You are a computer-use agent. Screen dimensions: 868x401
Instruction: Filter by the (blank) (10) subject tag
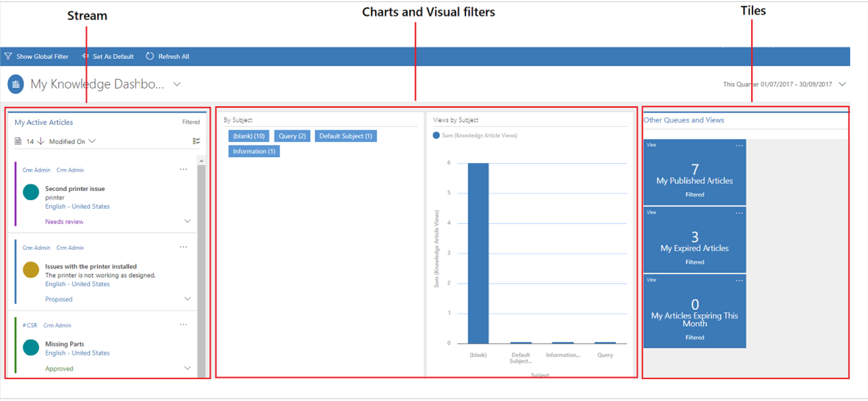coord(248,136)
